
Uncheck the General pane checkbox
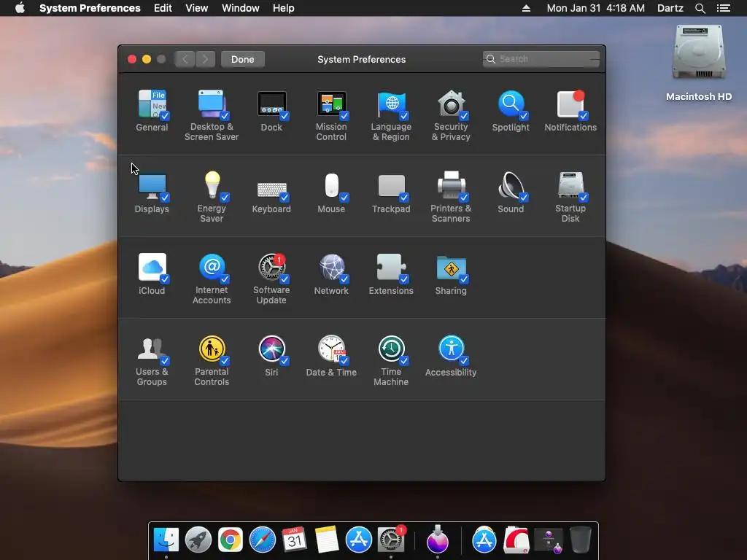point(165,116)
